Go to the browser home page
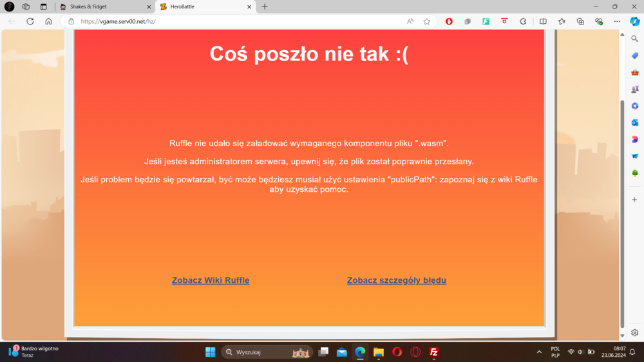 tap(48, 21)
